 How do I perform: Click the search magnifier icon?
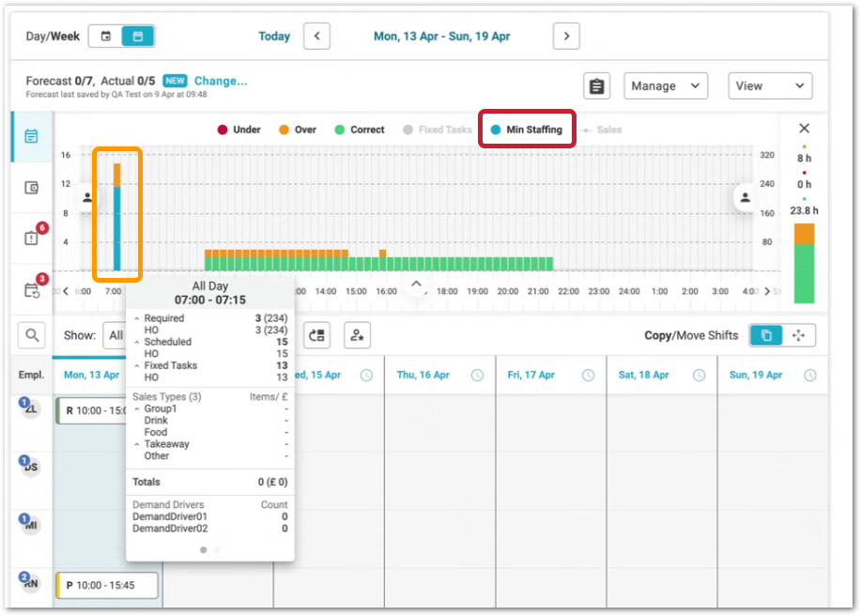click(32, 335)
